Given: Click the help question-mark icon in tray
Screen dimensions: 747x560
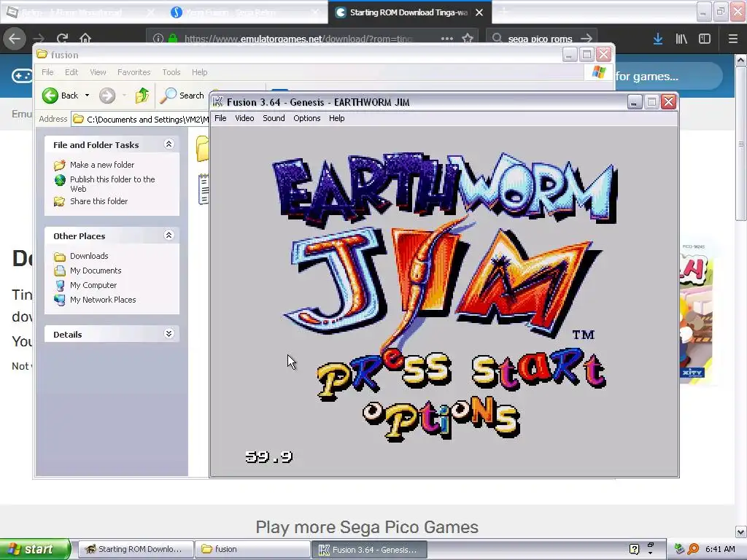Looking at the screenshot, I should pyautogui.click(x=634, y=549).
